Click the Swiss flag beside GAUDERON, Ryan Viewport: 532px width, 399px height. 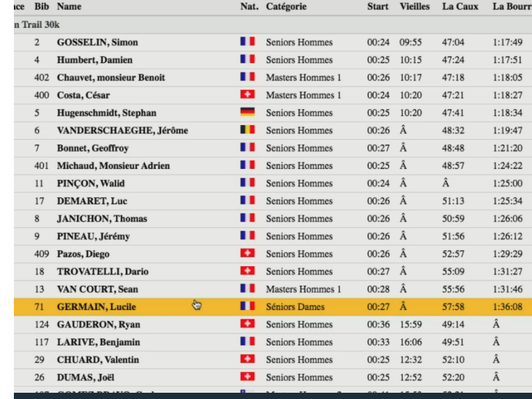247,324
